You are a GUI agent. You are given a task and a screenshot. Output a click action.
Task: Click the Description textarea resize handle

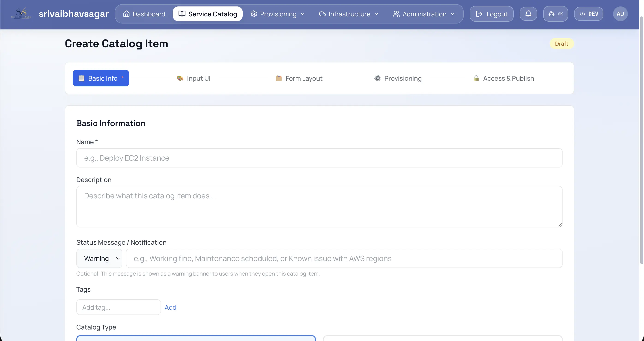tap(560, 225)
